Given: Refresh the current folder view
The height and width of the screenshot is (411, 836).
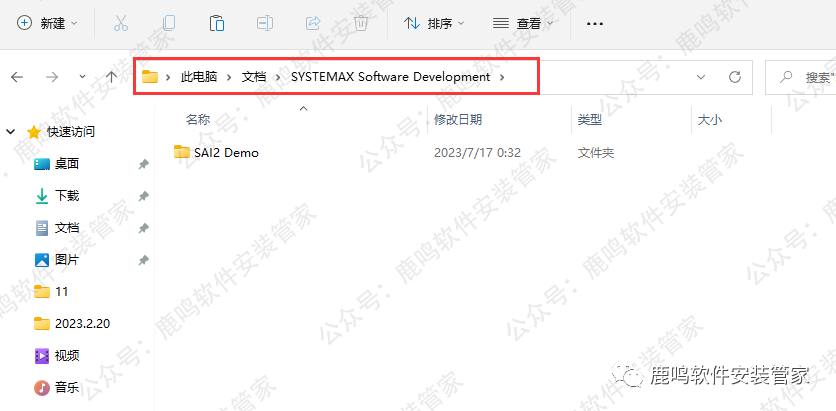Looking at the screenshot, I should pos(734,76).
